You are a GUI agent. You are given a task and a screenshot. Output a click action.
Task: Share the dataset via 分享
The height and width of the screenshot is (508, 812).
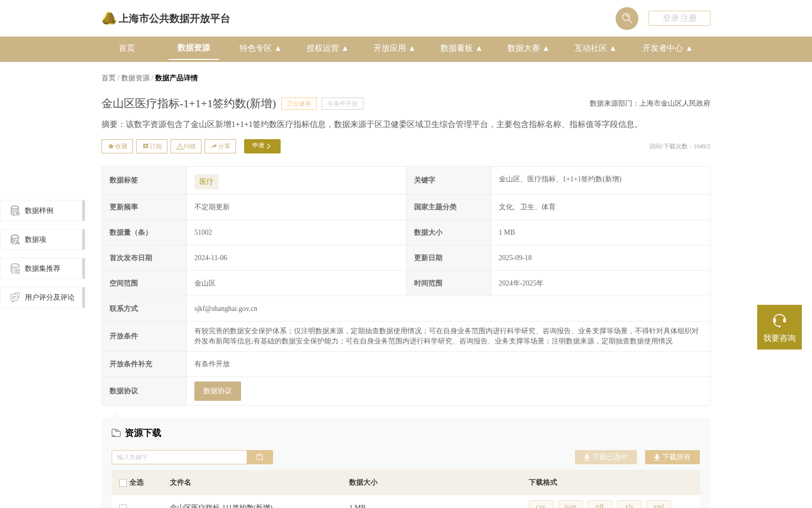coord(220,146)
